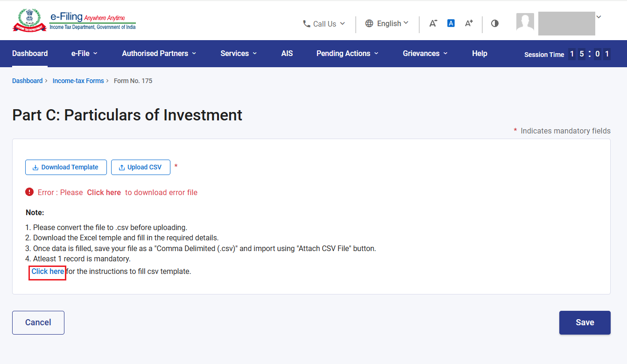
Task: Click the Upload CSV button
Action: [141, 167]
